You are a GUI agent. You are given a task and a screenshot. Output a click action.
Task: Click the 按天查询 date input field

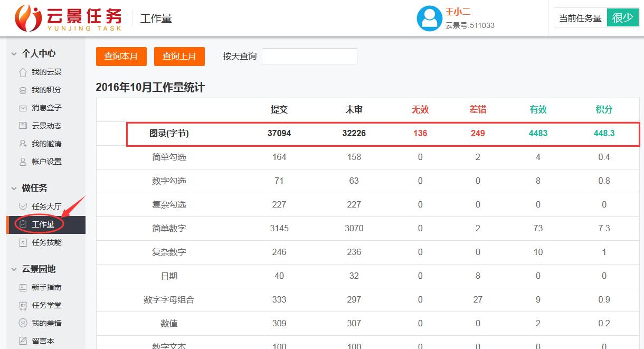coord(309,56)
